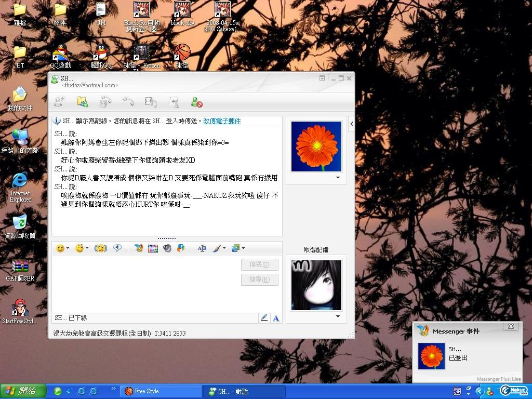532x399 pixels.
Task: Select the paintbrush color scheme icon
Action: [217, 248]
